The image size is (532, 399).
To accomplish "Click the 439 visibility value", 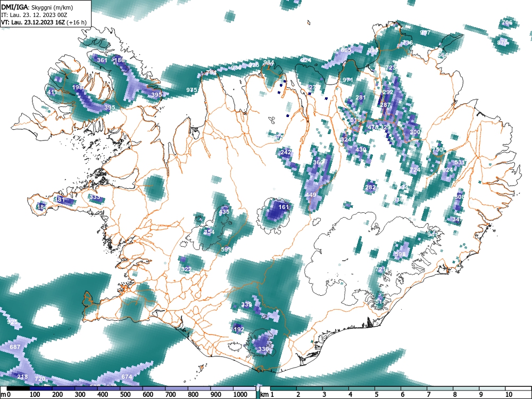I will [x=361, y=149].
